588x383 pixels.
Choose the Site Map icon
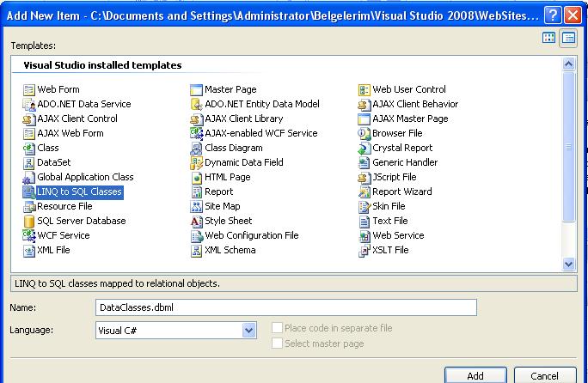point(197,207)
